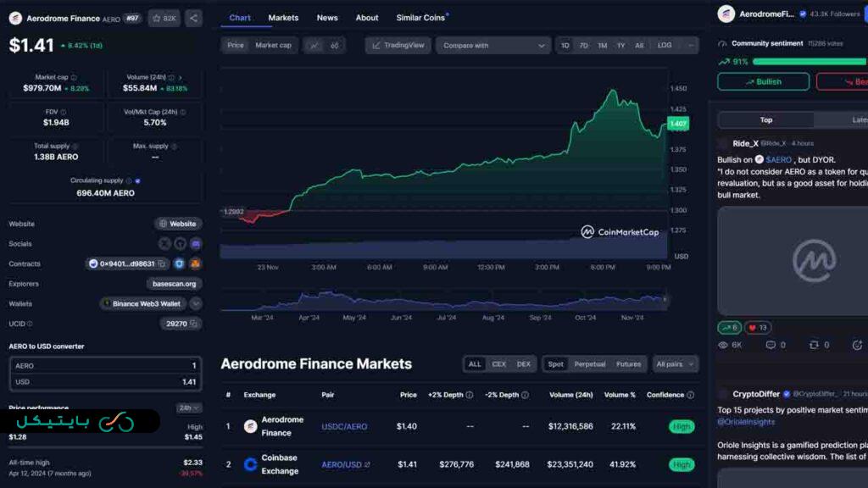Vote Bullish on community sentiment
The image size is (868, 488).
tap(763, 81)
